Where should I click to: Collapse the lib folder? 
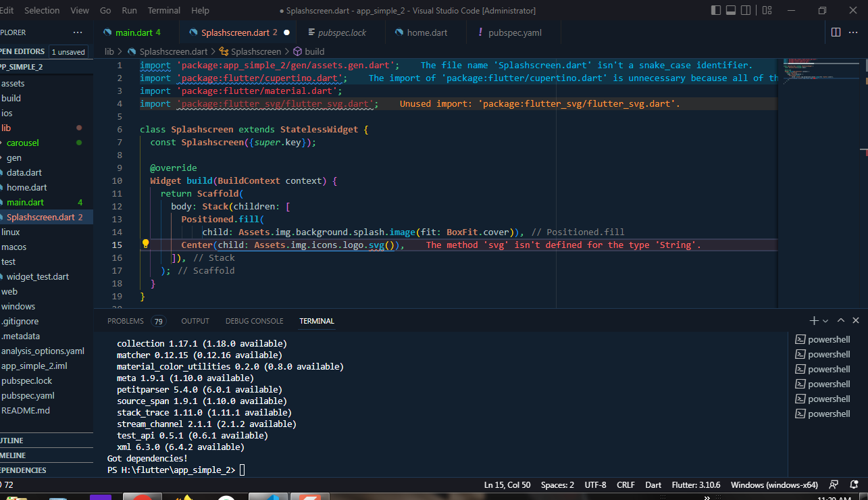click(x=6, y=128)
